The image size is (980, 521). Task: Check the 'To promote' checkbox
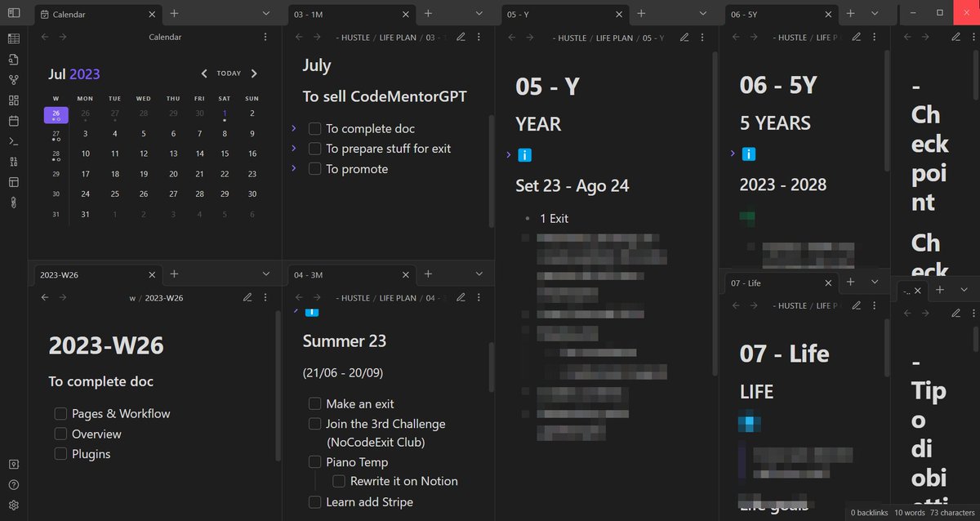[x=314, y=169]
